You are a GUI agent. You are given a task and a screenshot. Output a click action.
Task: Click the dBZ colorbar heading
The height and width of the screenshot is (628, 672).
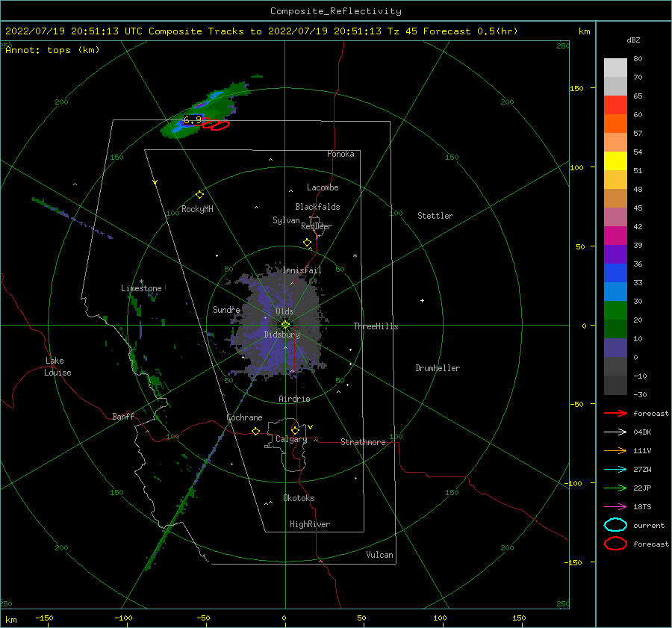[633, 40]
